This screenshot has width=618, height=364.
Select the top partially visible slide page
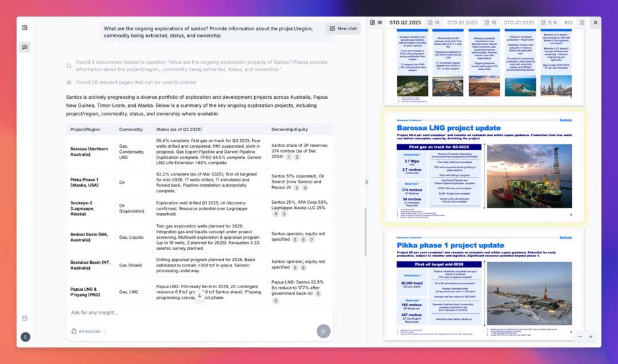coord(484,66)
